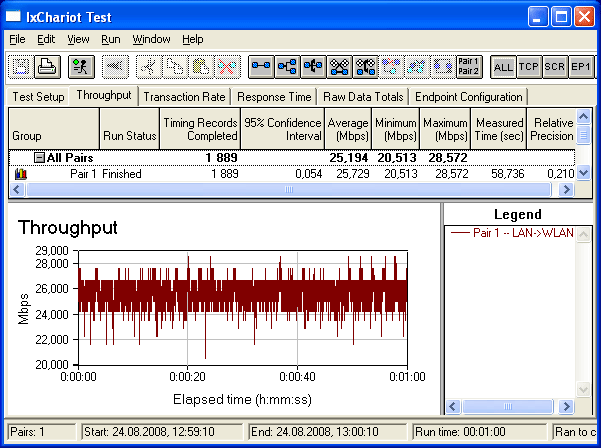Click the Average (Mbps) column header
Viewport: 601px width, 448px height.
pyautogui.click(x=348, y=129)
